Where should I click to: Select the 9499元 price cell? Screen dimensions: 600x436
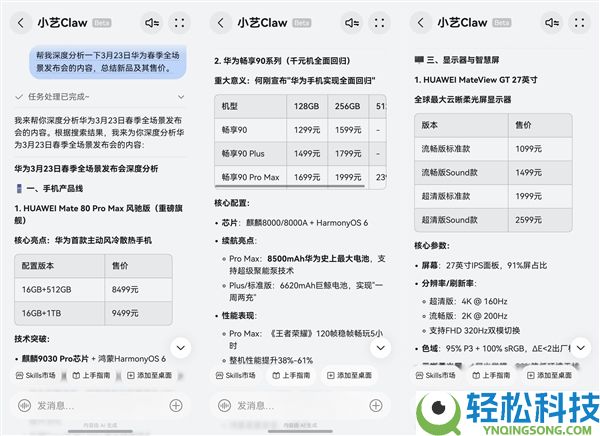tap(139, 314)
